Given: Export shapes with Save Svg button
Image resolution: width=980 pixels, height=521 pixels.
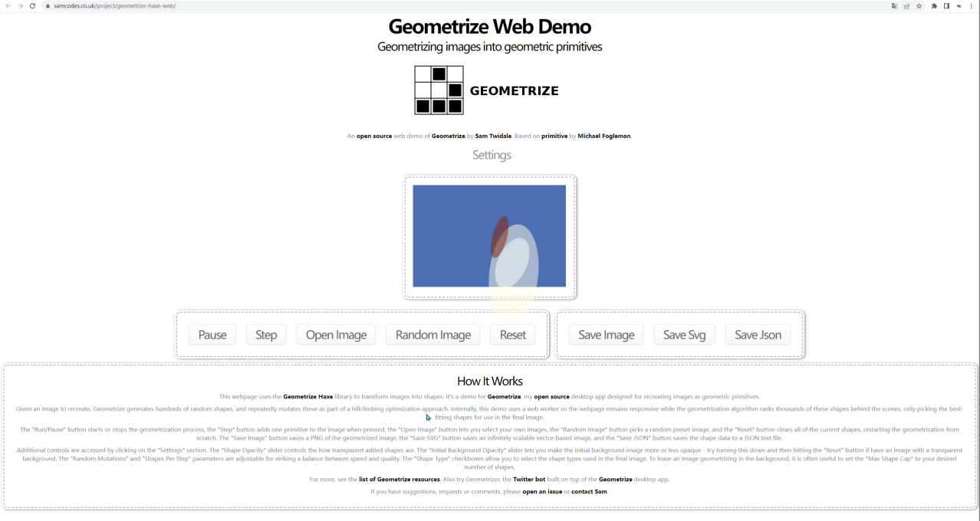Looking at the screenshot, I should [685, 335].
